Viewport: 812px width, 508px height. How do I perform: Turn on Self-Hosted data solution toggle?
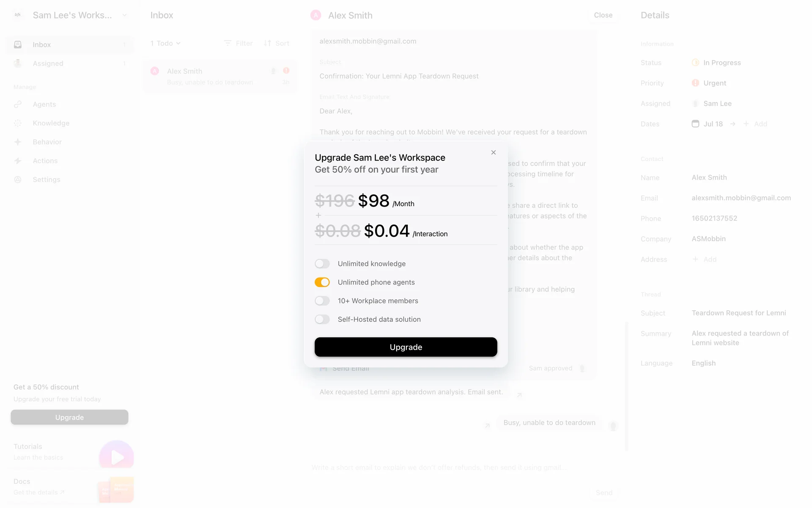click(322, 320)
